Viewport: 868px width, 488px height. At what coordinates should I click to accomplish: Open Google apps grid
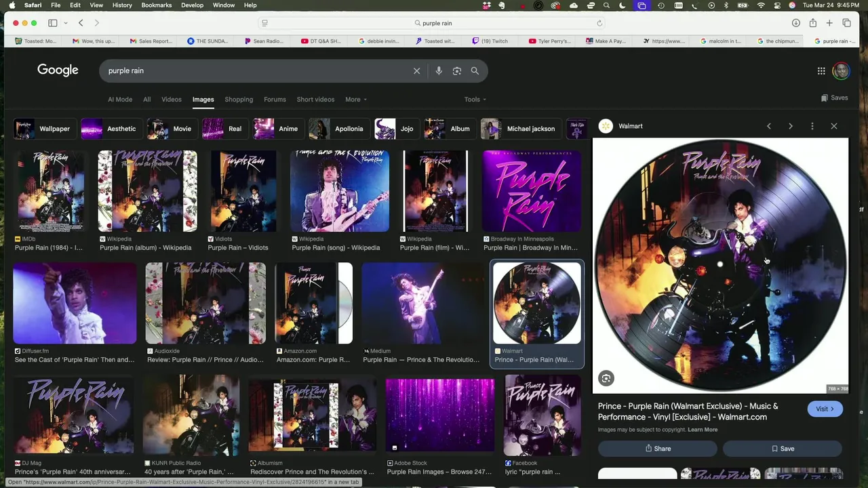pos(821,70)
